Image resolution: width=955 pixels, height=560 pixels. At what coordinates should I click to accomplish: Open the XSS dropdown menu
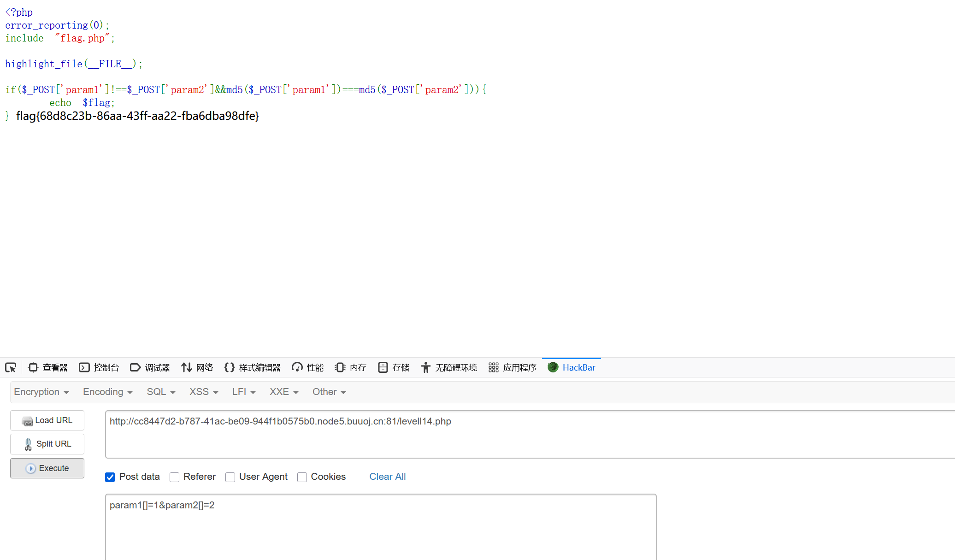tap(204, 392)
